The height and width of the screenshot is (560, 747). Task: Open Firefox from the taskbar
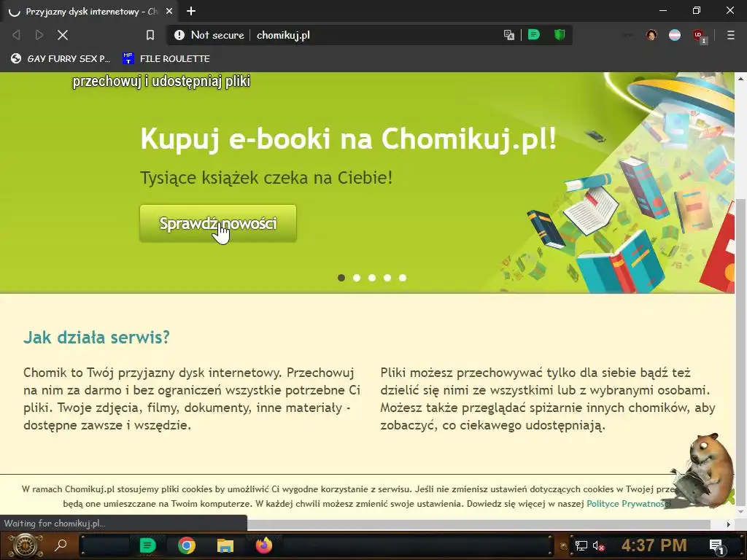[264, 545]
